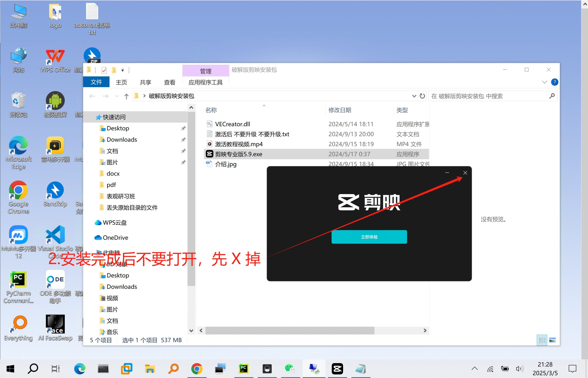
Task: Refresh the 破解版剪映安装包 folder
Action: 422,96
